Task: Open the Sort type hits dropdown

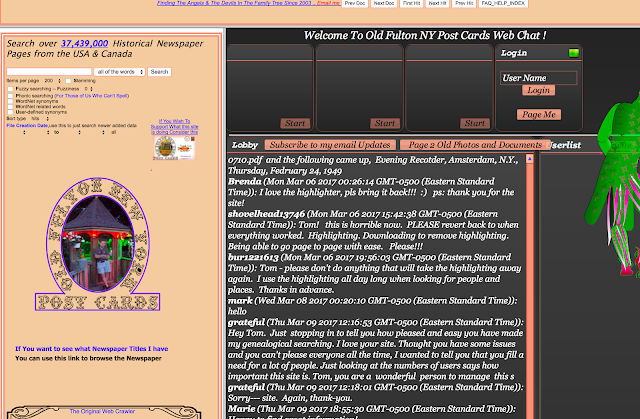Action: point(40,118)
